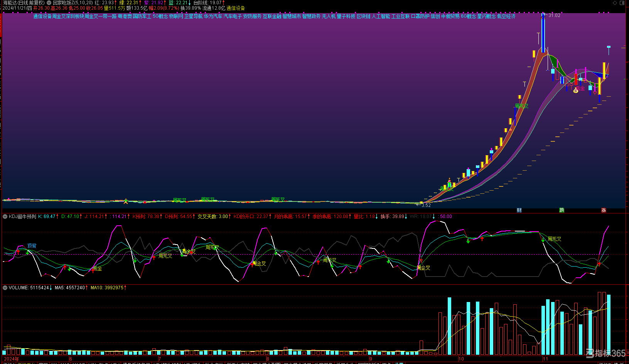
Task: Open the 国防军工 concept tag
Action: (142, 16)
